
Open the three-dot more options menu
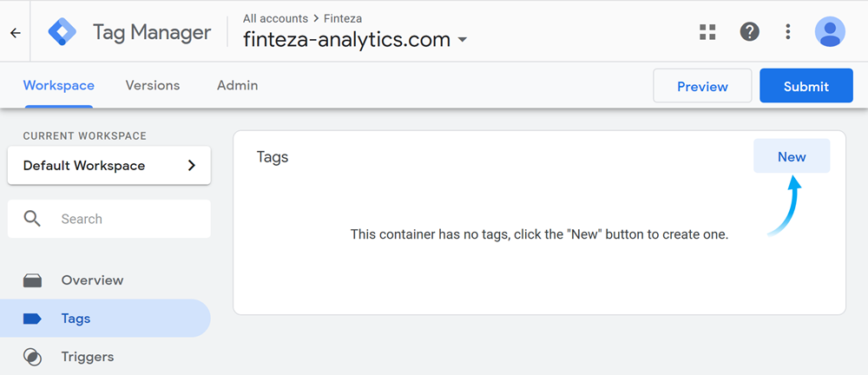point(788,32)
